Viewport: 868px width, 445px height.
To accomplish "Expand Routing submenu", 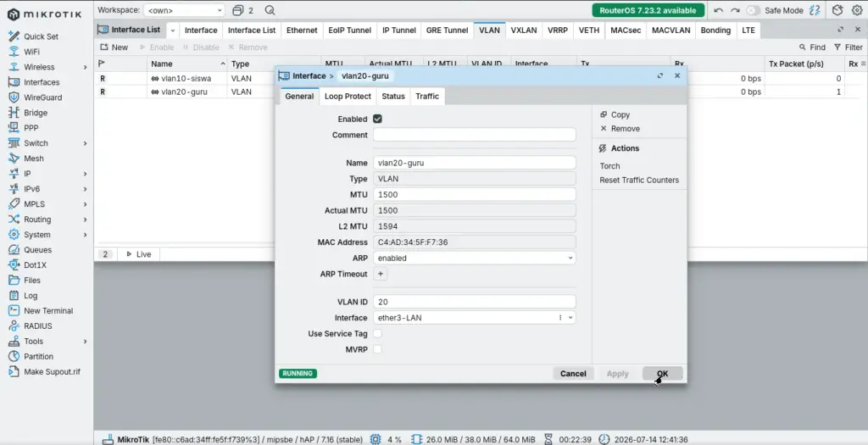I will [x=86, y=220].
